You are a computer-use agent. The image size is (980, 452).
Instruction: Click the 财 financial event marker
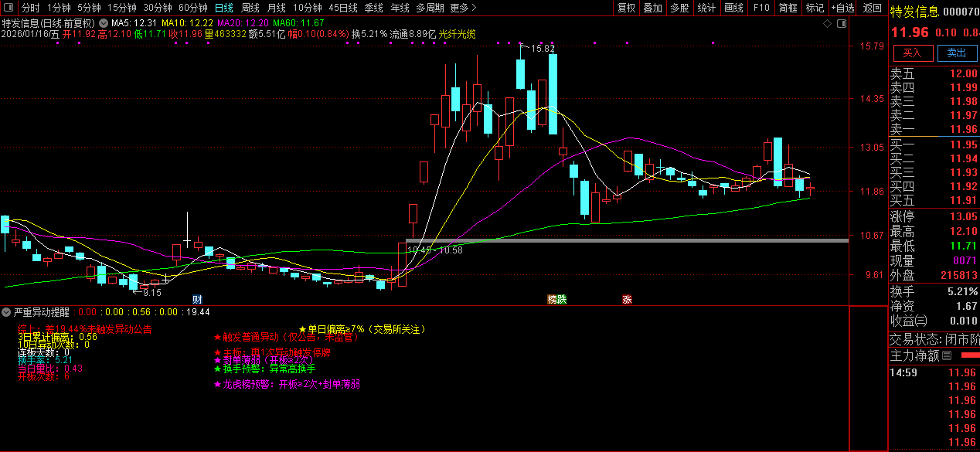click(198, 299)
